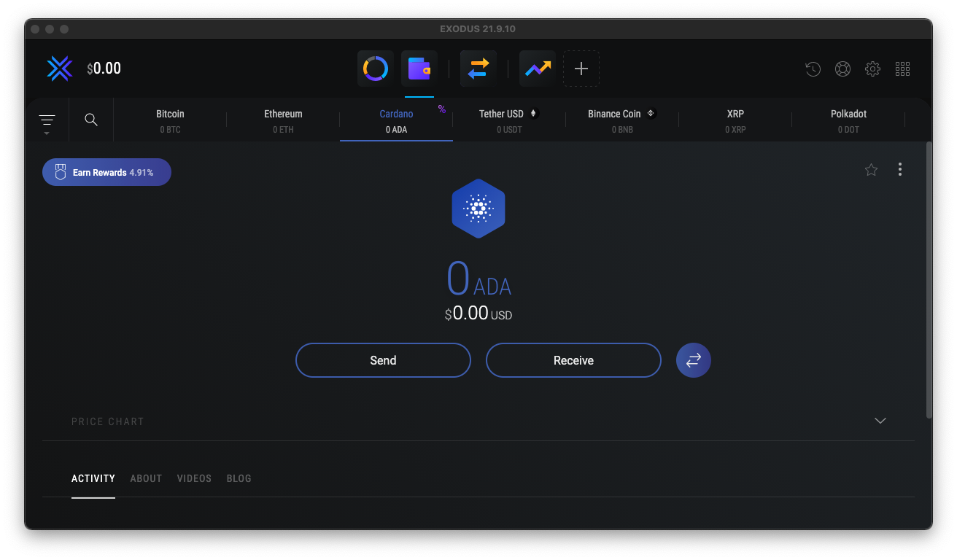Switch to the About tab
This screenshot has width=957, height=560.
point(146,478)
